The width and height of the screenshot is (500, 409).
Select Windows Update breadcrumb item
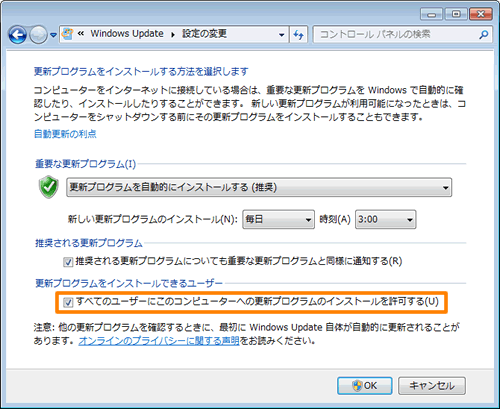click(x=127, y=34)
